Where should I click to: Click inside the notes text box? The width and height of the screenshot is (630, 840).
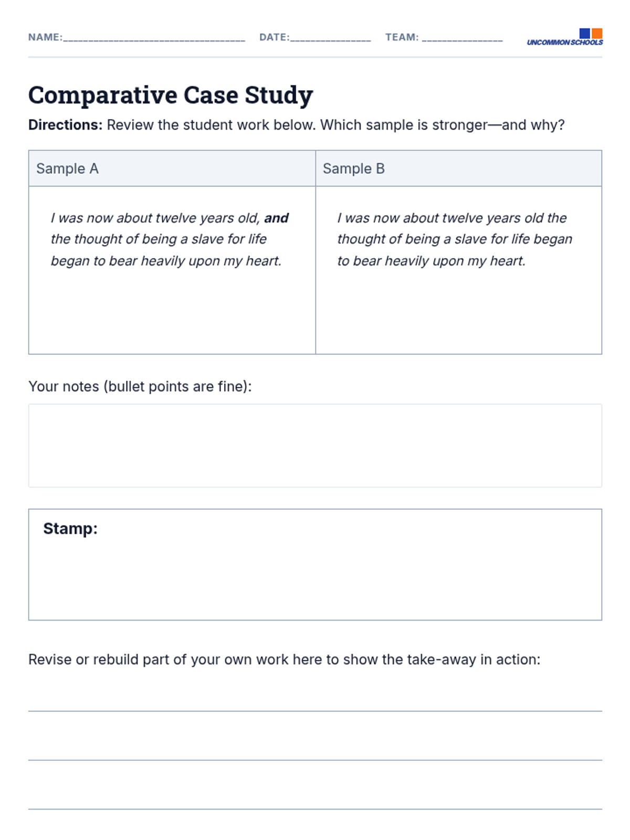(x=315, y=445)
